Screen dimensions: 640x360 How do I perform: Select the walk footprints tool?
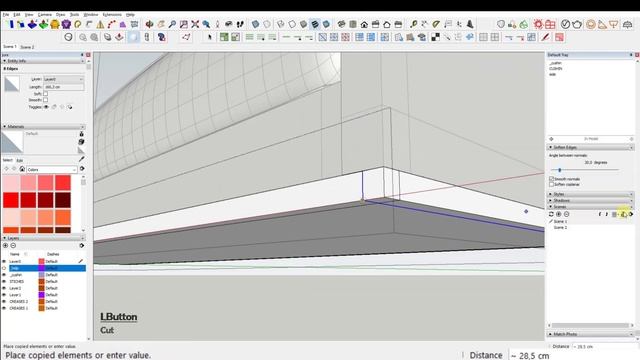point(240,24)
